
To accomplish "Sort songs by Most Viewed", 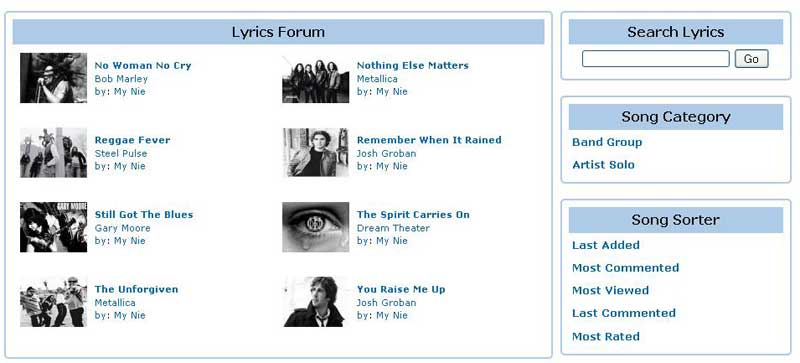I will (610, 290).
